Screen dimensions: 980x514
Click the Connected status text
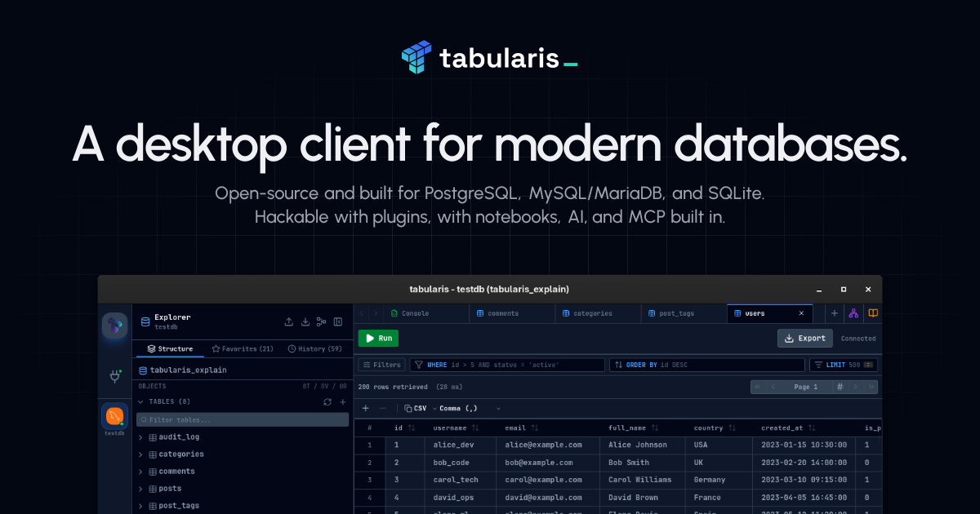tap(858, 339)
